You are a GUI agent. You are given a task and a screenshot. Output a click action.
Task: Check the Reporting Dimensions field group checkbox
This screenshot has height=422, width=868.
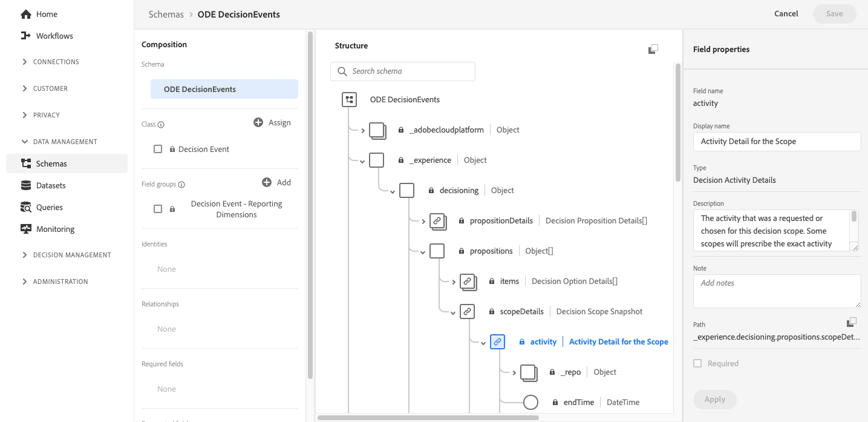click(x=158, y=209)
